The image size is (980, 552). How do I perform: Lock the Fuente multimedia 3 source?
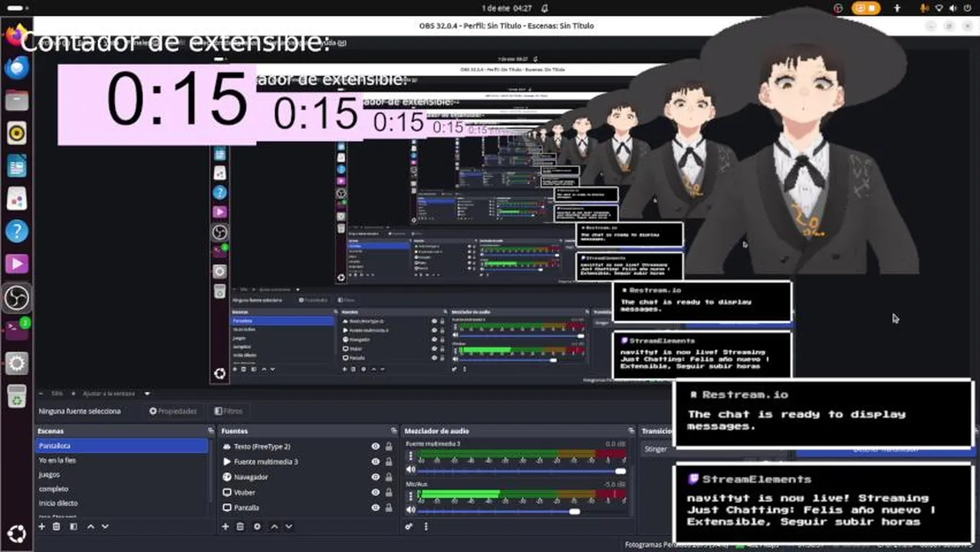click(389, 462)
